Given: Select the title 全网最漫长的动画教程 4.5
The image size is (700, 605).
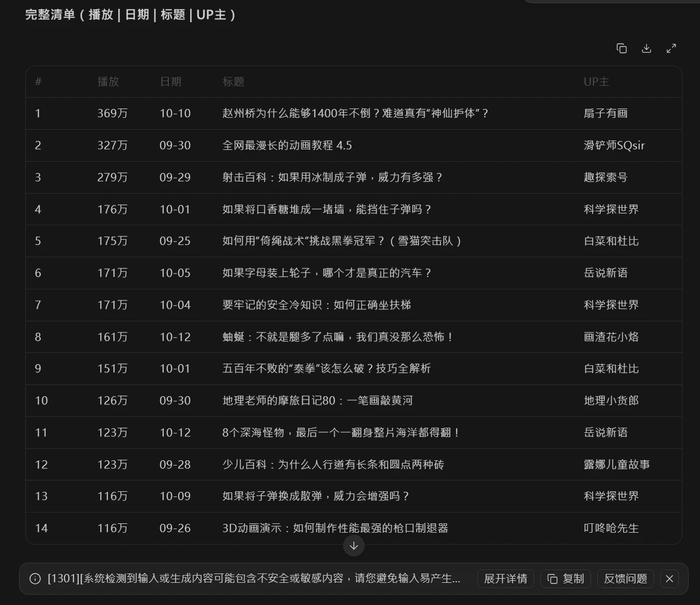Looking at the screenshot, I should coord(287,145).
